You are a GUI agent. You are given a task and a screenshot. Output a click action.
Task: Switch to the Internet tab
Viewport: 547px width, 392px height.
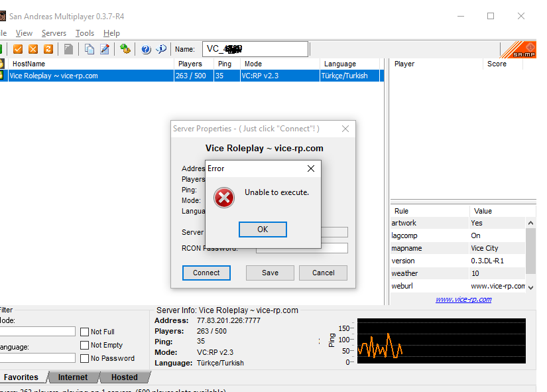click(73, 377)
